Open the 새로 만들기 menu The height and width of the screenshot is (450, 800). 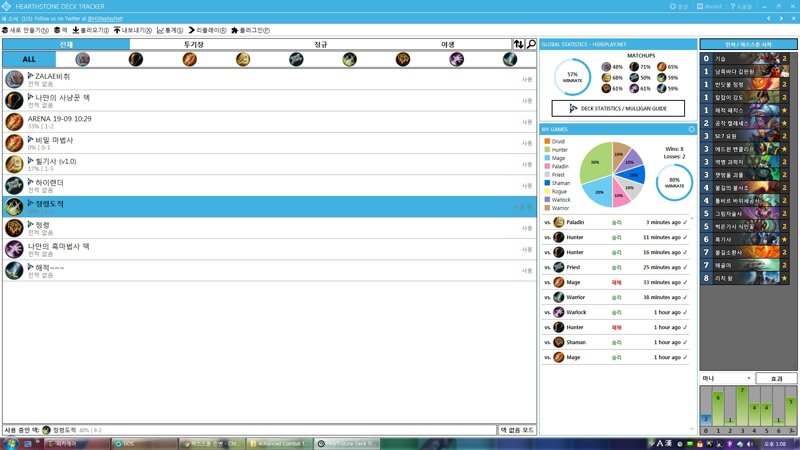pos(26,30)
